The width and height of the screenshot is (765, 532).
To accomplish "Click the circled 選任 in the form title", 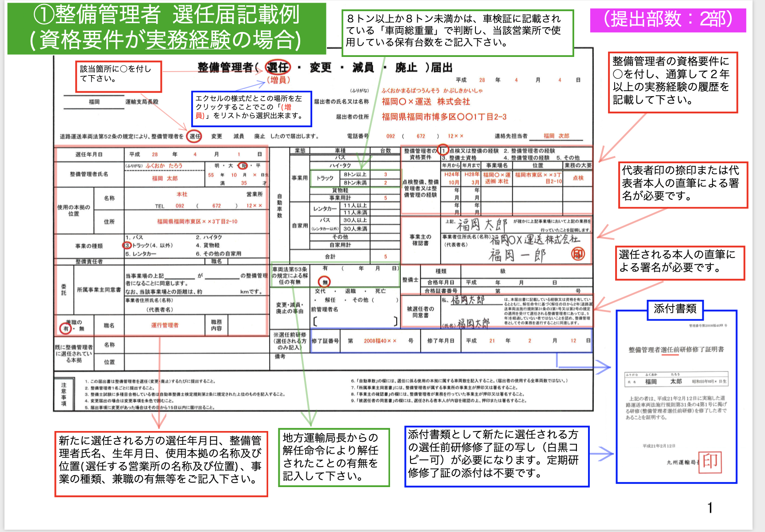I will click(x=278, y=67).
